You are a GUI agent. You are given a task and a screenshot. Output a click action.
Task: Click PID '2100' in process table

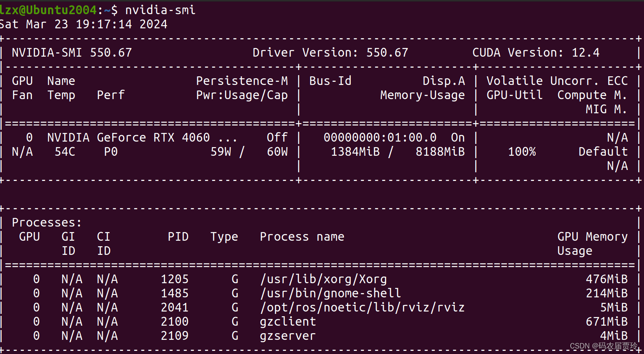pos(174,322)
